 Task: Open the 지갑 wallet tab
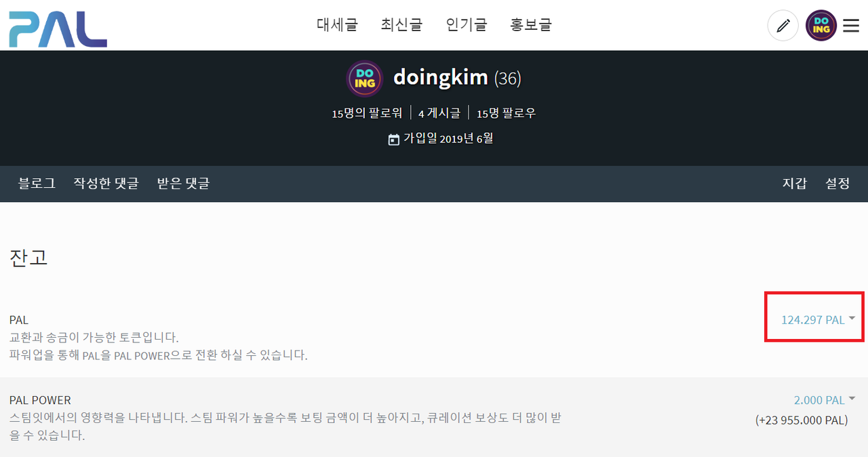794,183
